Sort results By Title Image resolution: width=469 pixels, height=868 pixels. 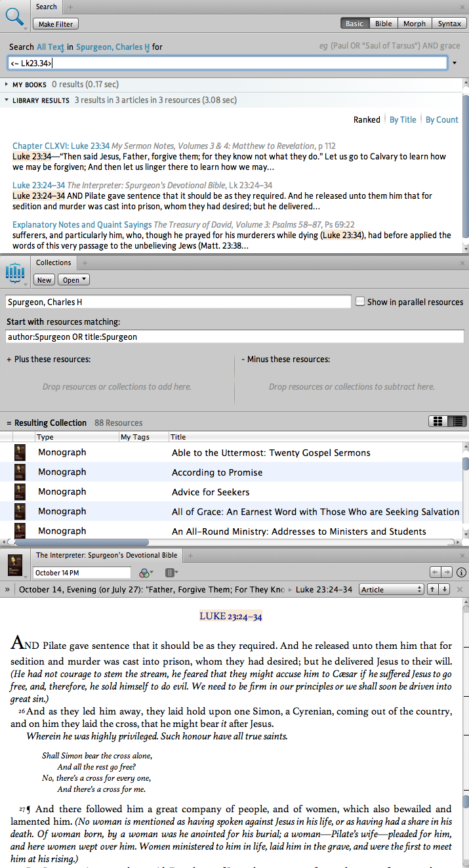(x=403, y=119)
